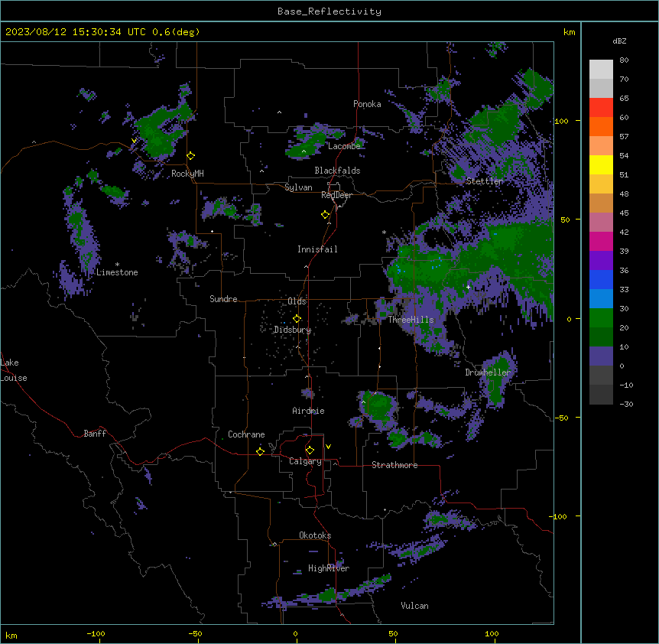This screenshot has width=659, height=644.
Task: Select the yellow diamond marker south of RedDeer
Action: (x=326, y=215)
